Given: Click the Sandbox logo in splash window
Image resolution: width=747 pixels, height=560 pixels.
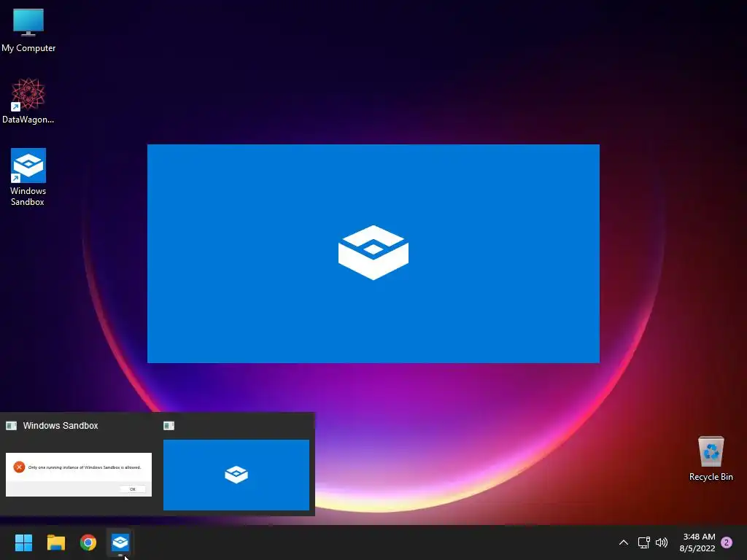Looking at the screenshot, I should pyautogui.click(x=373, y=252).
